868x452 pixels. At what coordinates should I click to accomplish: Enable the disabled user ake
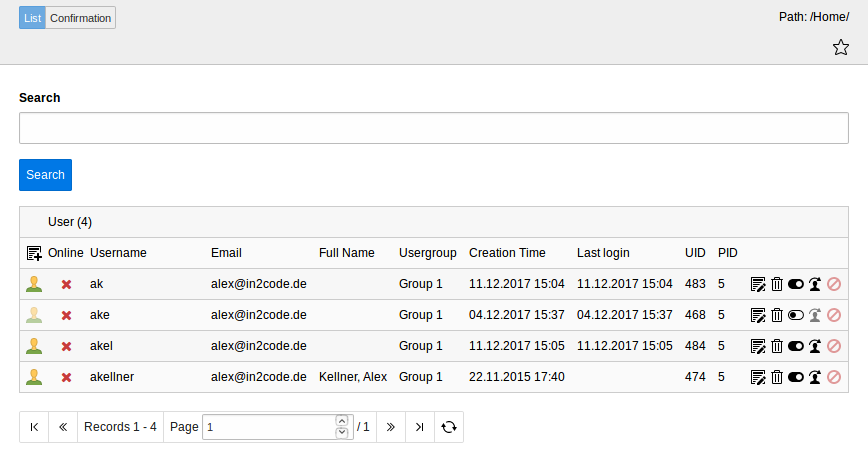pyautogui.click(x=796, y=315)
